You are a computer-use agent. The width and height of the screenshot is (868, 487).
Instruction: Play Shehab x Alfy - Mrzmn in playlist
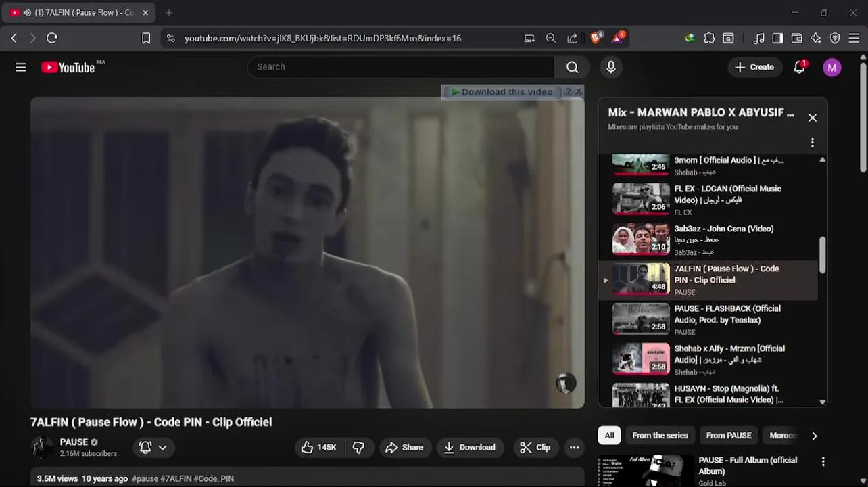pos(708,360)
